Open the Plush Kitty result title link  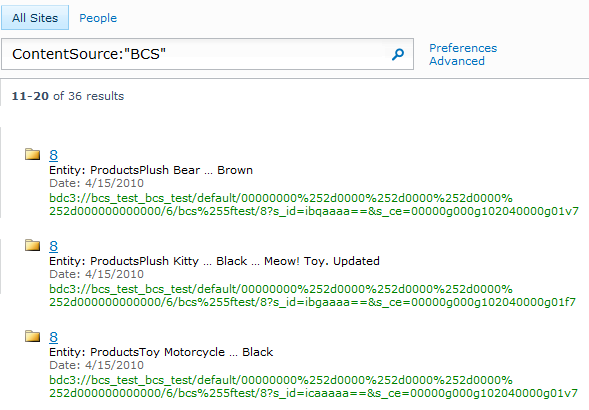54,246
